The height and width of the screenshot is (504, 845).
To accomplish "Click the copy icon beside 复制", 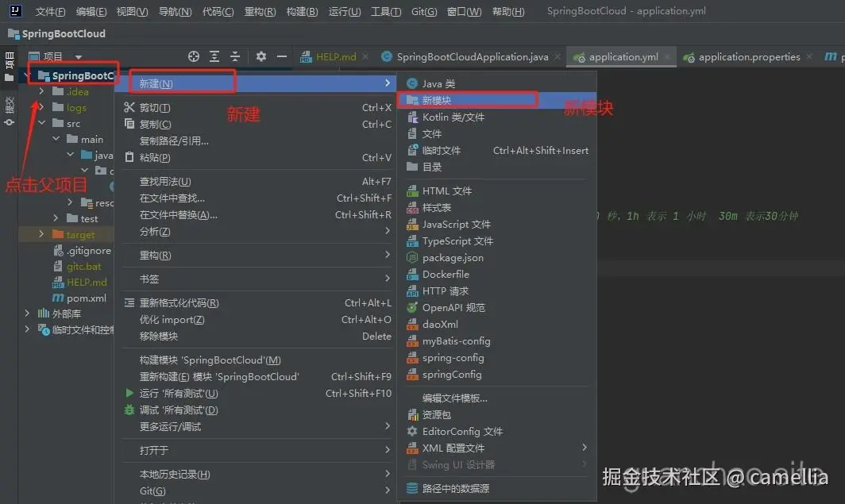I will pos(129,124).
